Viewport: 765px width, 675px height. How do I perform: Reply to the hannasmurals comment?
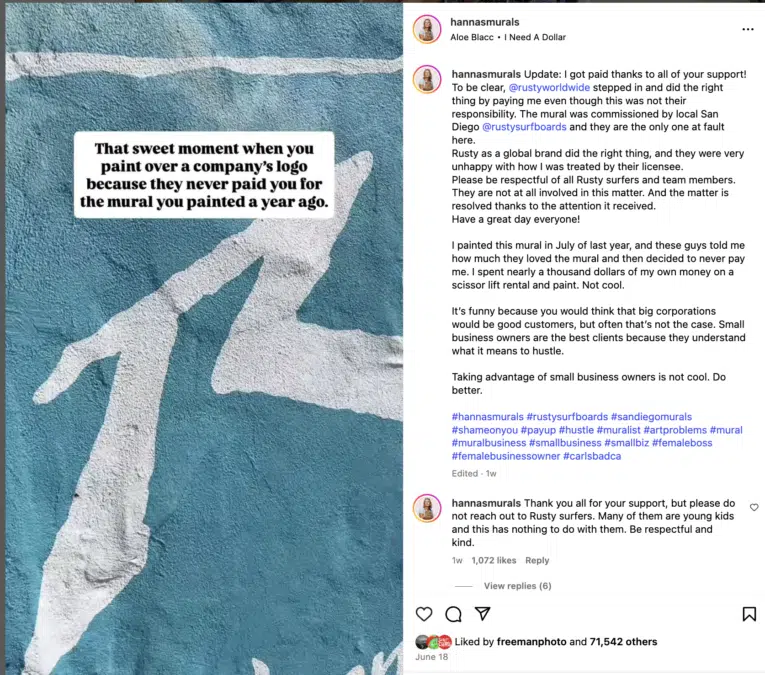pos(537,560)
